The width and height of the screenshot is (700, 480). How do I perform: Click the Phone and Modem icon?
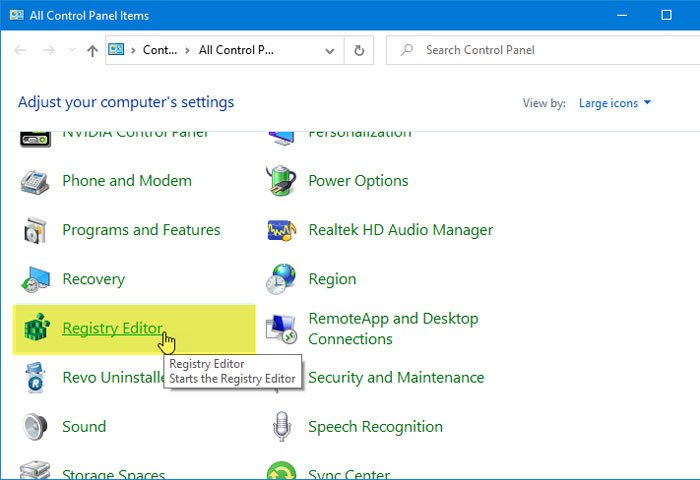36,181
